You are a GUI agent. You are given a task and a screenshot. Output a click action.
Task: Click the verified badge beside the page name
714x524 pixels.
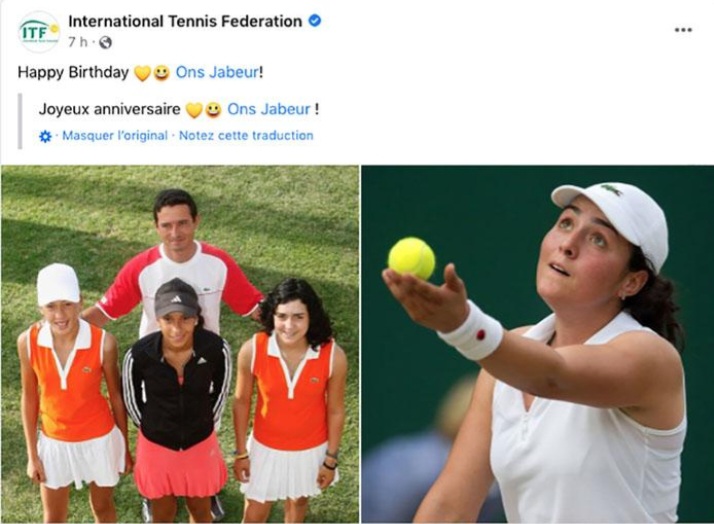(315, 20)
